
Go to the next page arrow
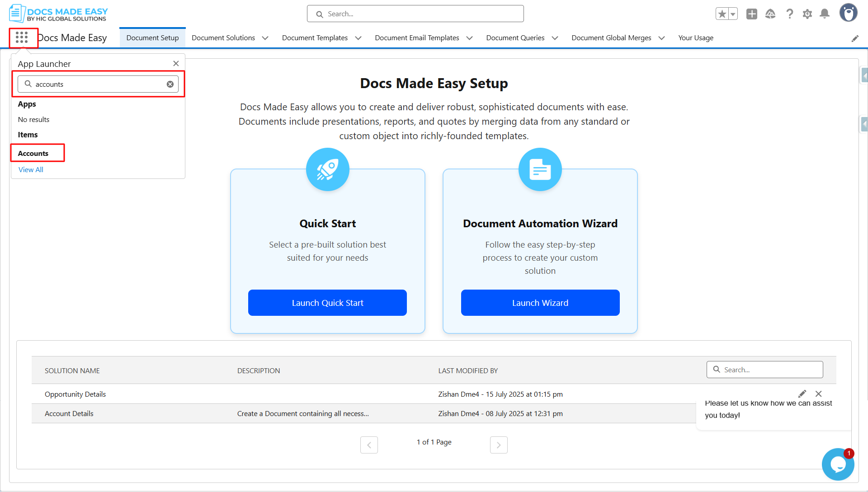[499, 445]
